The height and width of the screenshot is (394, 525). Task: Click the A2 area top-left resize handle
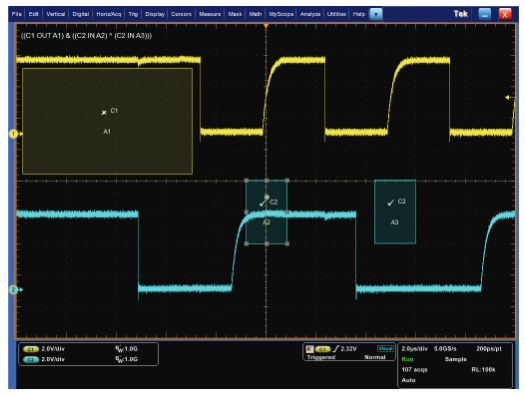246,181
